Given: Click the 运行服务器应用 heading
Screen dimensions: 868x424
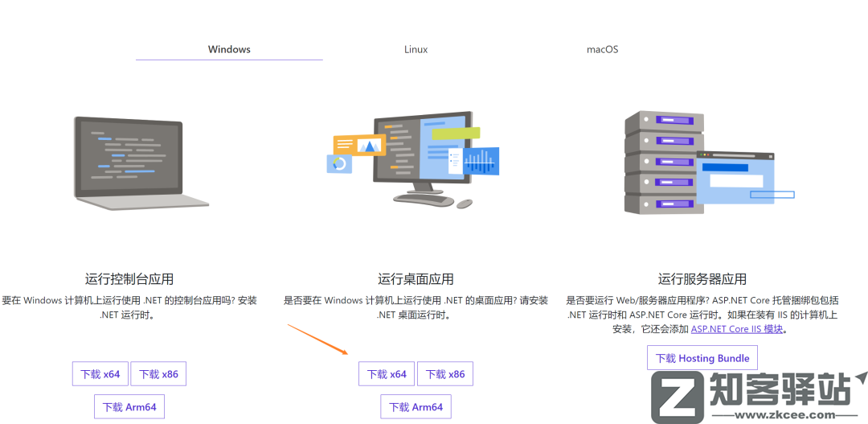Looking at the screenshot, I should (702, 279).
